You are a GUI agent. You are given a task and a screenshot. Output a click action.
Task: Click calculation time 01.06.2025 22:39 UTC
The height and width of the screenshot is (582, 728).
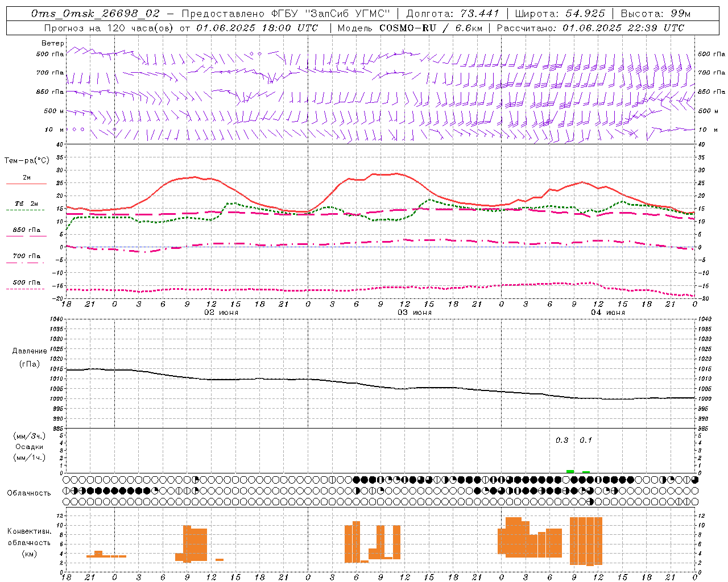623,28
